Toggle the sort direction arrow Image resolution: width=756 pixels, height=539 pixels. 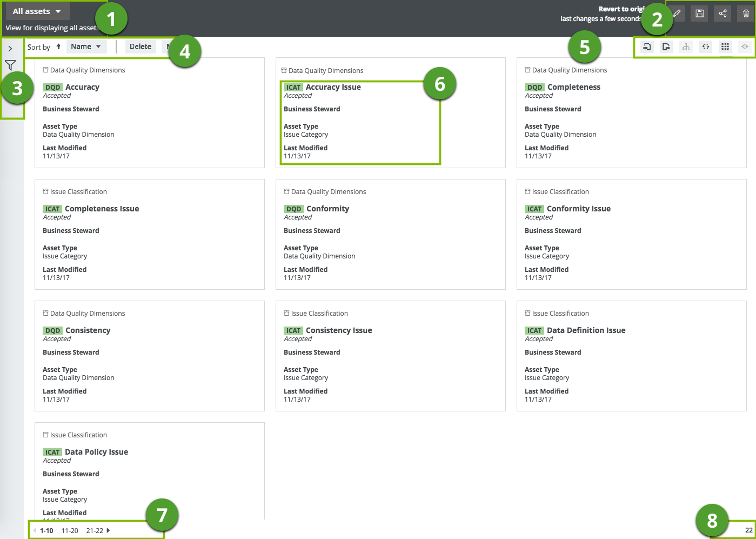coord(58,46)
